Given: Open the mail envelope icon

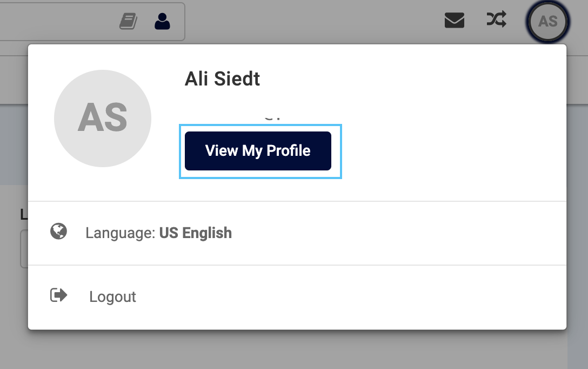Looking at the screenshot, I should click(455, 20).
